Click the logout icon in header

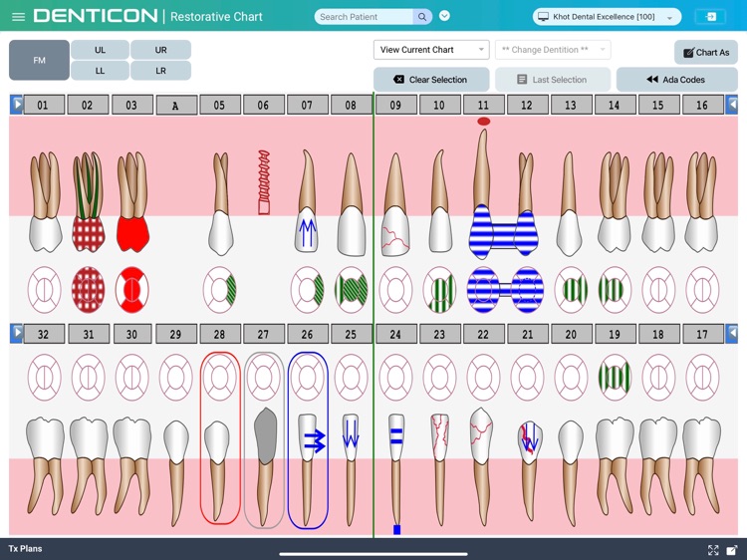coord(710,17)
